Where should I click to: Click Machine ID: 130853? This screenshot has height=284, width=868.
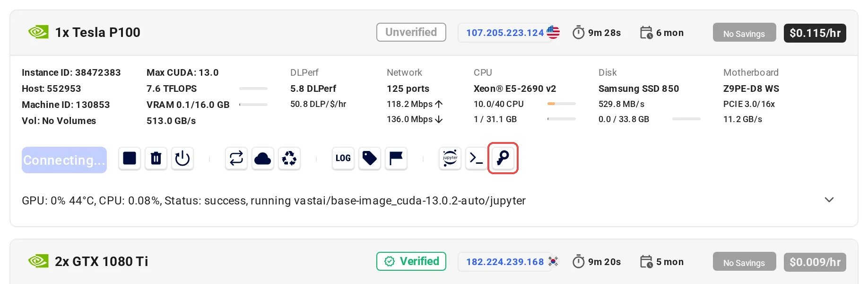[66, 105]
